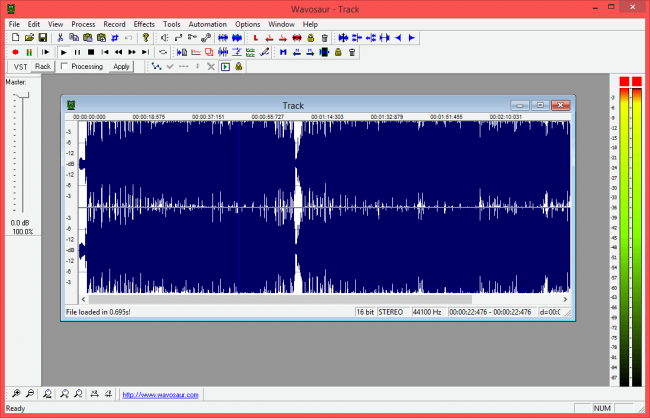Image resolution: width=650 pixels, height=418 pixels.
Task: Jump to the track end with the skip-forward button
Action: (146, 52)
